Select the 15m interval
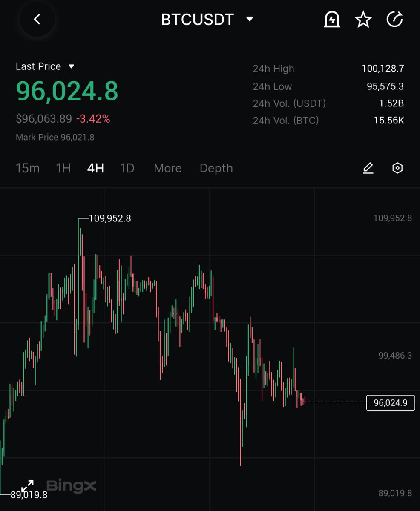 click(x=27, y=168)
